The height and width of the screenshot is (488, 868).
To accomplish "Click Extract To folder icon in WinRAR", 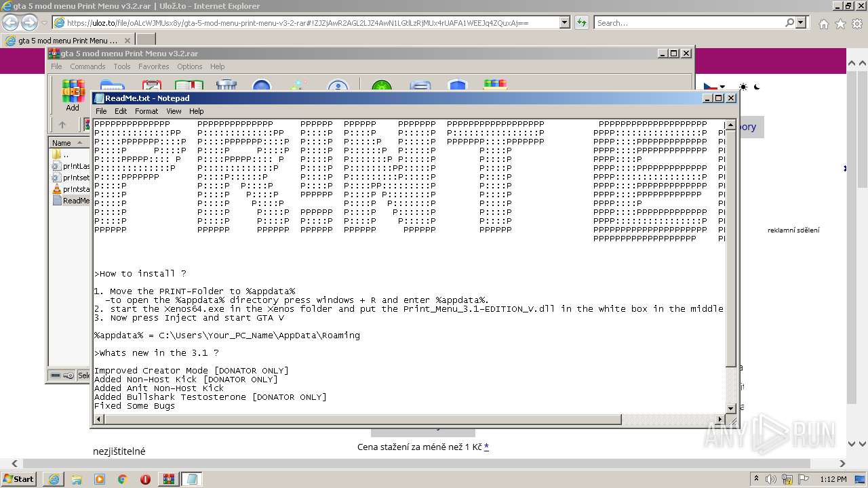I will (x=112, y=86).
